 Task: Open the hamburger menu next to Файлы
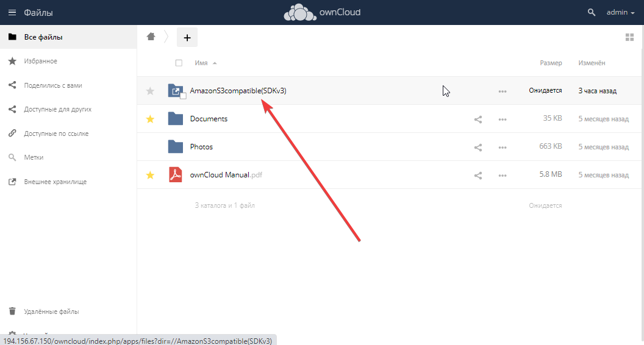[x=12, y=12]
